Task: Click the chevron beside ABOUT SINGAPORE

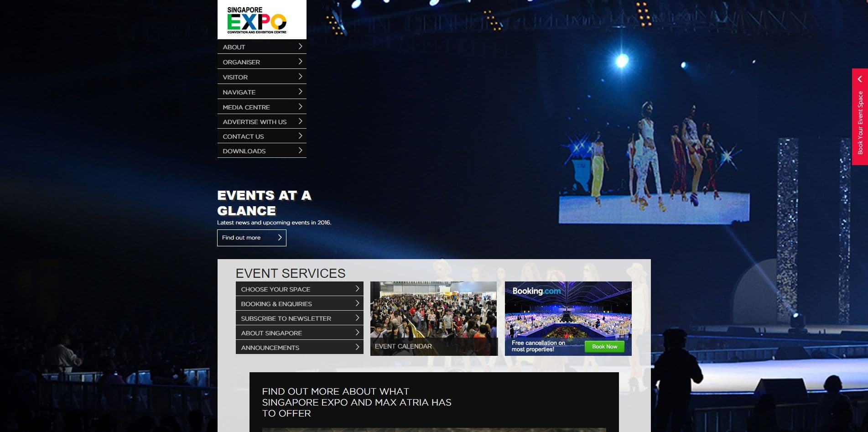Action: [357, 333]
